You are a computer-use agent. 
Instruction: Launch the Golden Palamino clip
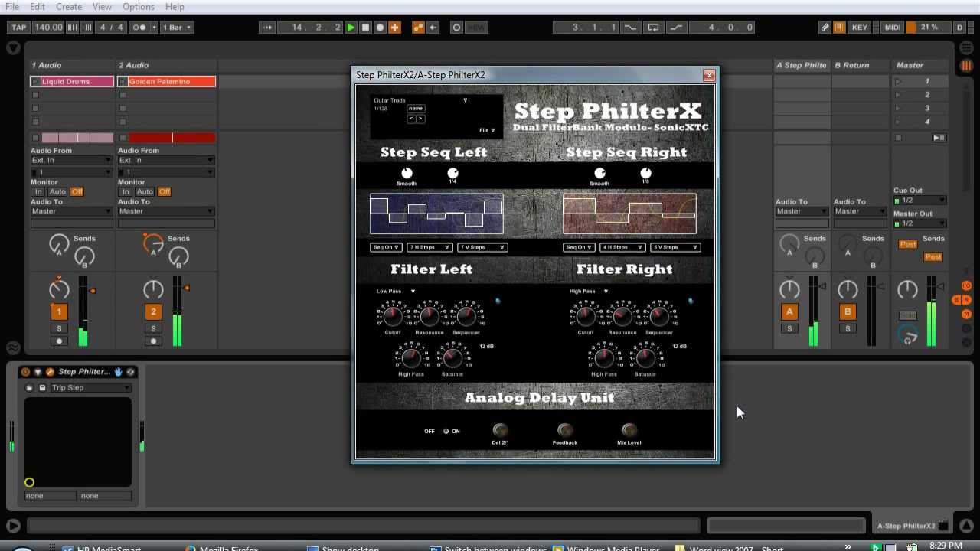122,82
